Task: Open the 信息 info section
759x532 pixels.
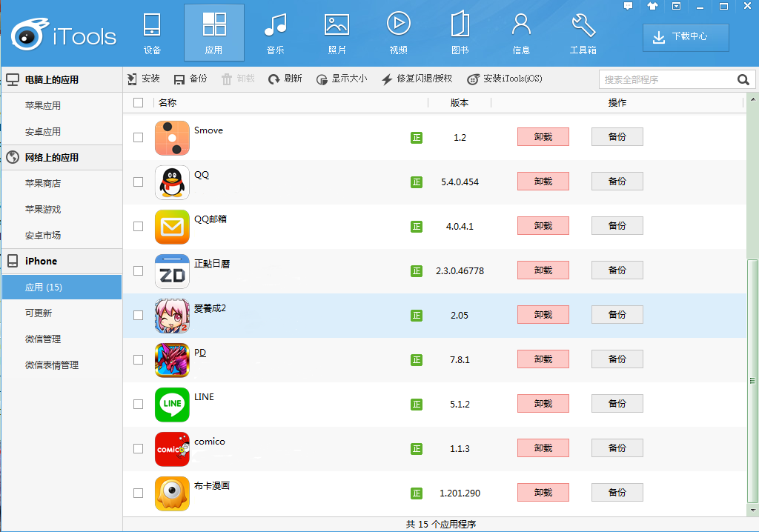Action: point(521,33)
